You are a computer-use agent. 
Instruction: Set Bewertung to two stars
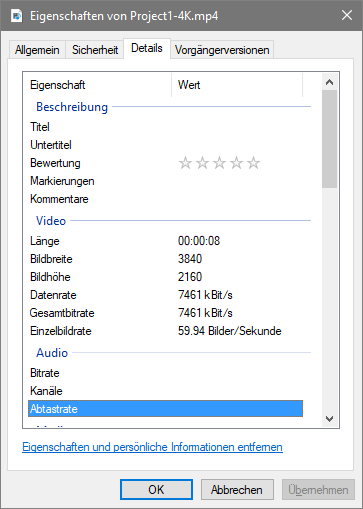click(x=202, y=163)
